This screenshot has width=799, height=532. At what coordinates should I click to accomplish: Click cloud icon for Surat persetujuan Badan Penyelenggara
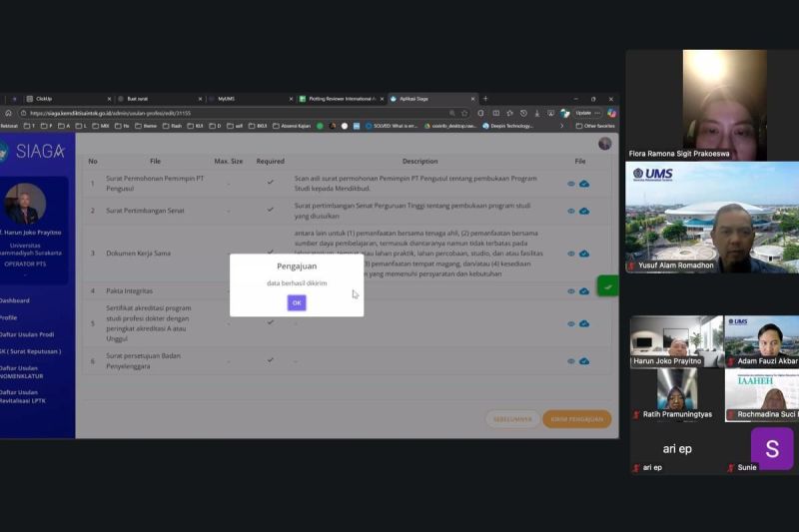pos(584,361)
